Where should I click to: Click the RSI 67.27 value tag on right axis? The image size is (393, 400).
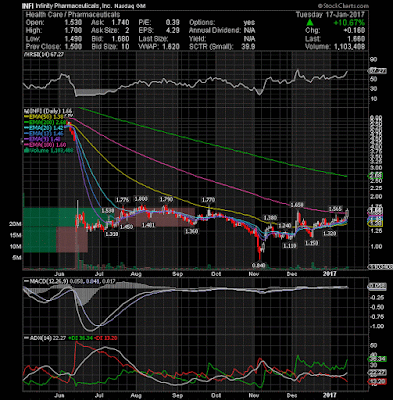[377, 71]
